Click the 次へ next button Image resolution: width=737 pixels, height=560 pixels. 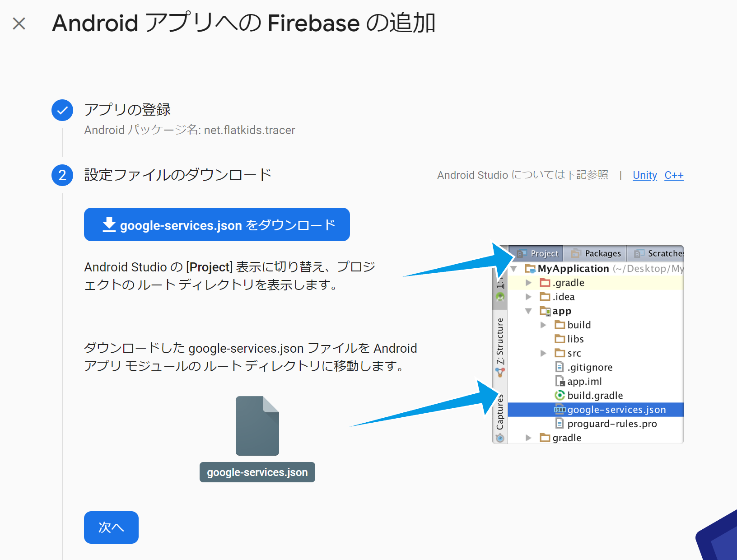pyautogui.click(x=111, y=527)
